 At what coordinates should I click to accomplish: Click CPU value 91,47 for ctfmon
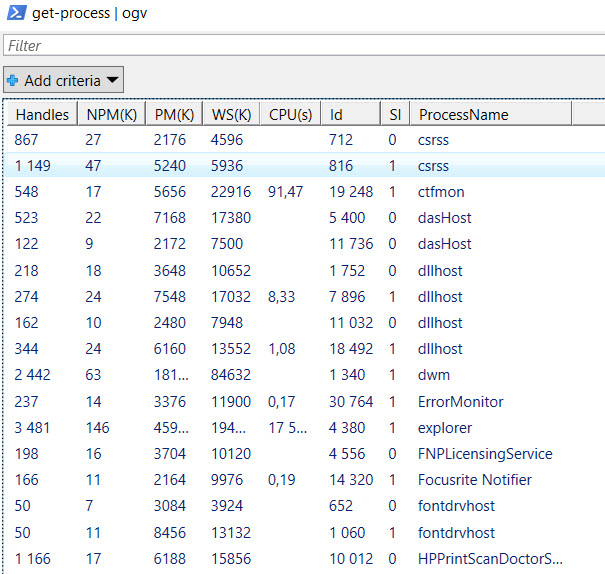[x=286, y=192]
